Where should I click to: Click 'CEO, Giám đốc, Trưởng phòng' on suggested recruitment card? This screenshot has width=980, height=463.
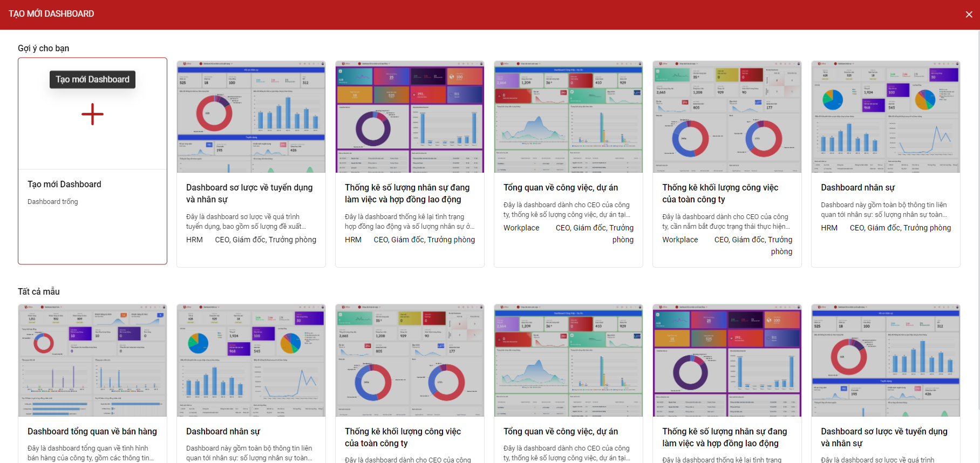(266, 240)
